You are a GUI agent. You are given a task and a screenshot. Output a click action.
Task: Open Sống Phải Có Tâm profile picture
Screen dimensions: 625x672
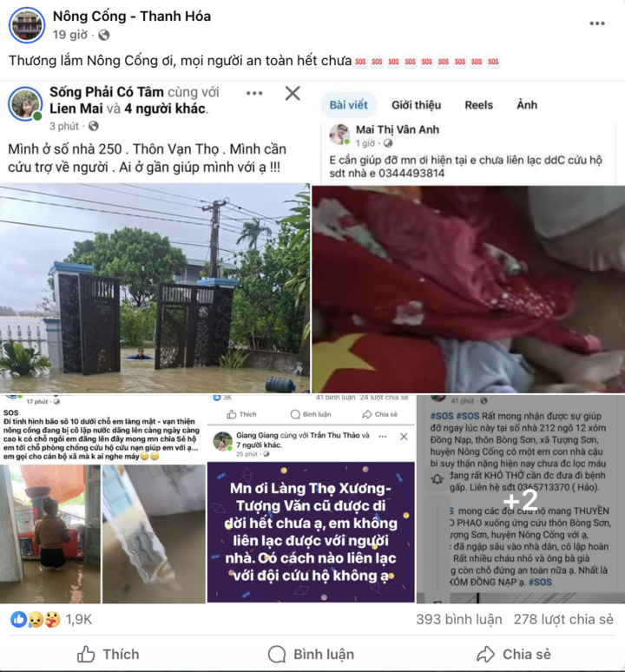(x=25, y=103)
